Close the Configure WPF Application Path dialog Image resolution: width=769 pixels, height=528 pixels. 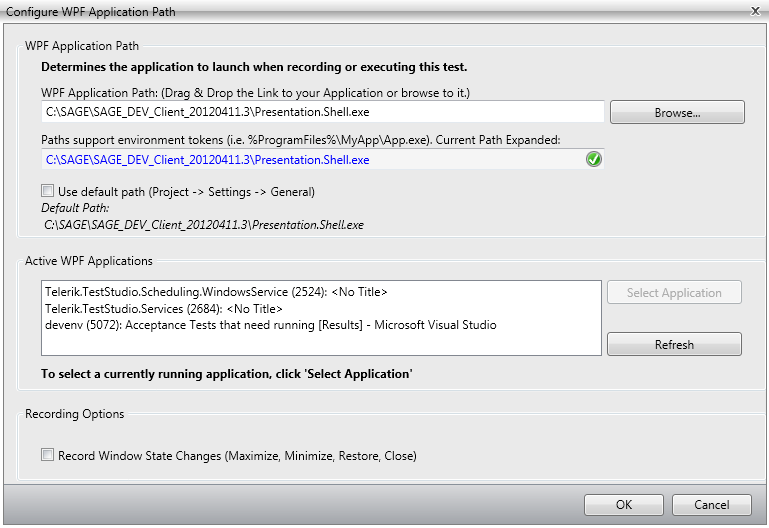click(x=755, y=9)
